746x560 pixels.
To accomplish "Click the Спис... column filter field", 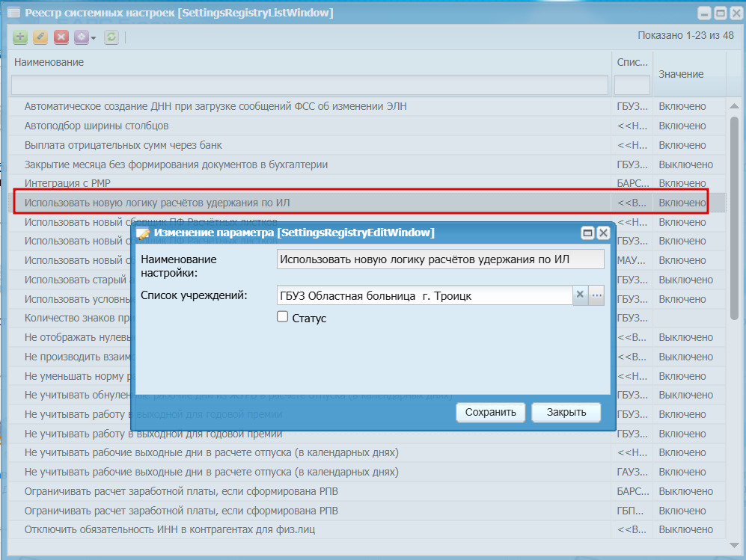I will click(632, 84).
